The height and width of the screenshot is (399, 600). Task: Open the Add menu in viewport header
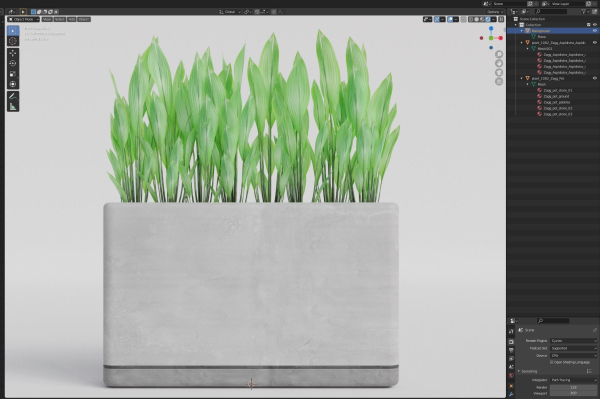pyautogui.click(x=72, y=19)
